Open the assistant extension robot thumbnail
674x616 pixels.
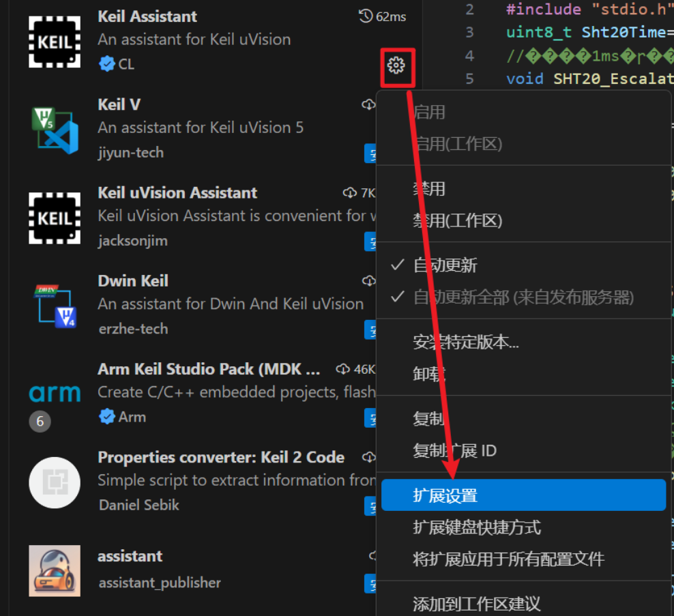pos(55,570)
